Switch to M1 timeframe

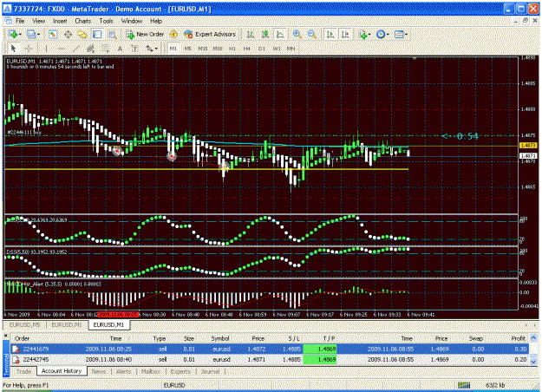click(173, 49)
